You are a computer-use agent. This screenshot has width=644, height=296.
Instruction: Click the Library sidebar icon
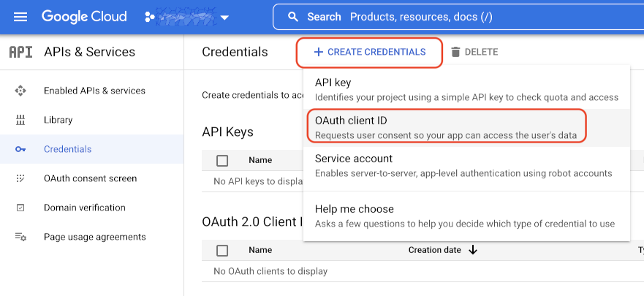click(20, 120)
